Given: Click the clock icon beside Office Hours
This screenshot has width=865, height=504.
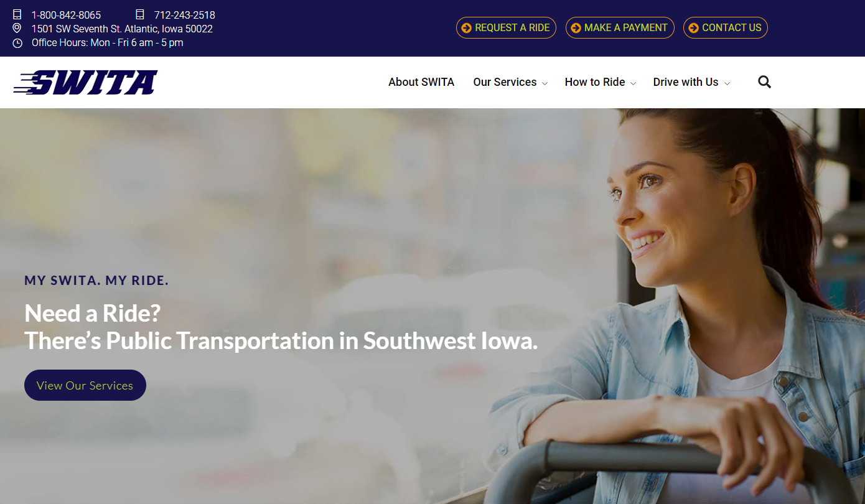Looking at the screenshot, I should (17, 43).
